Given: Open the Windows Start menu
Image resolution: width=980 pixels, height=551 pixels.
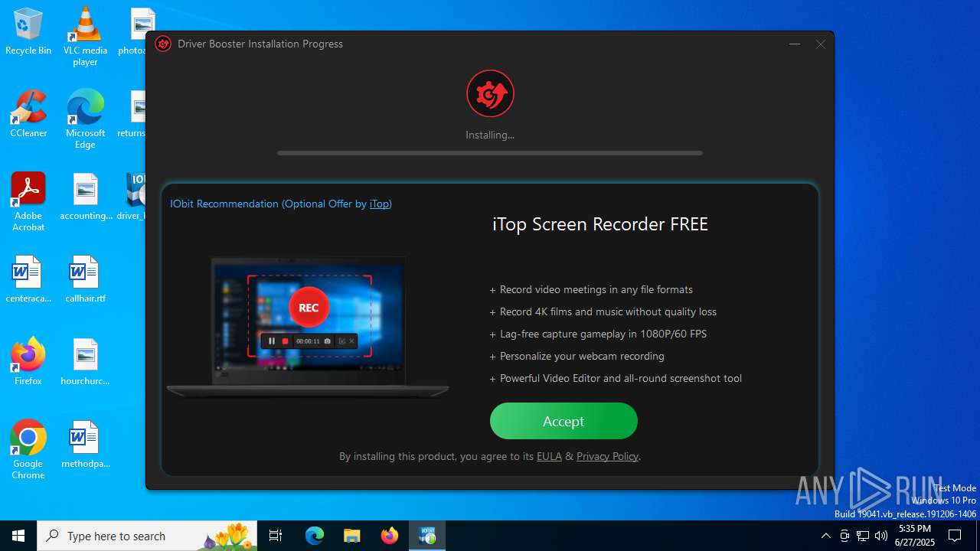Looking at the screenshot, I should tap(18, 536).
